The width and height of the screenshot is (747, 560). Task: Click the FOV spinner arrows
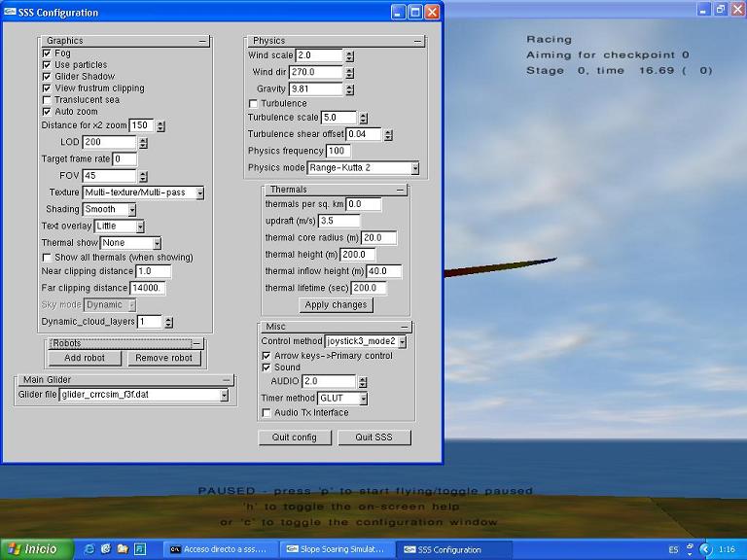click(x=142, y=177)
